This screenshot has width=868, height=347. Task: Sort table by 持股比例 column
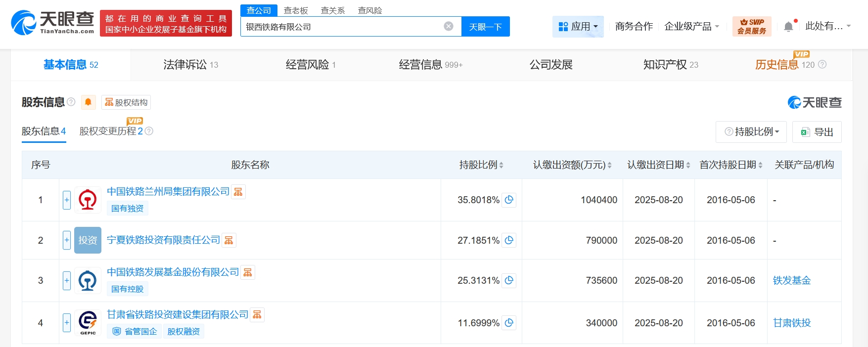[501, 165]
